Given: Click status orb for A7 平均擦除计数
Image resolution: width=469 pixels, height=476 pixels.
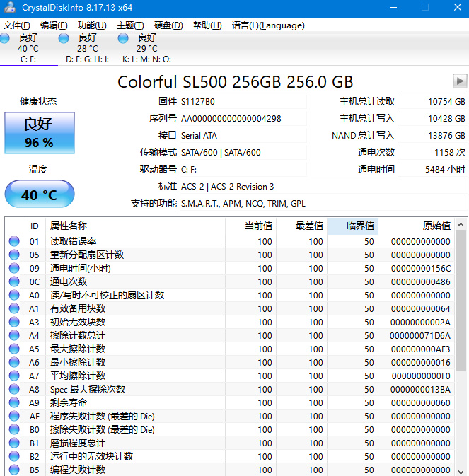Looking at the screenshot, I should coord(14,376).
